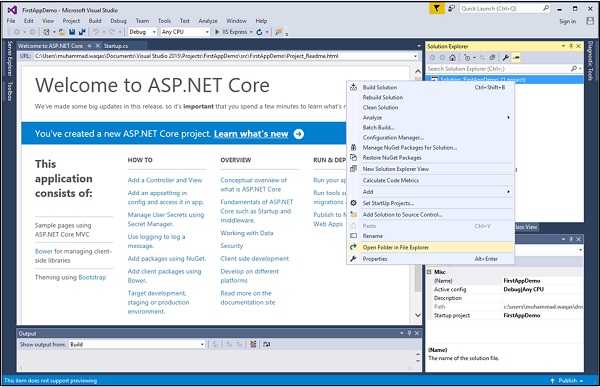The image size is (600, 387).
Task: Select the Active config property row
Action: [505, 289]
